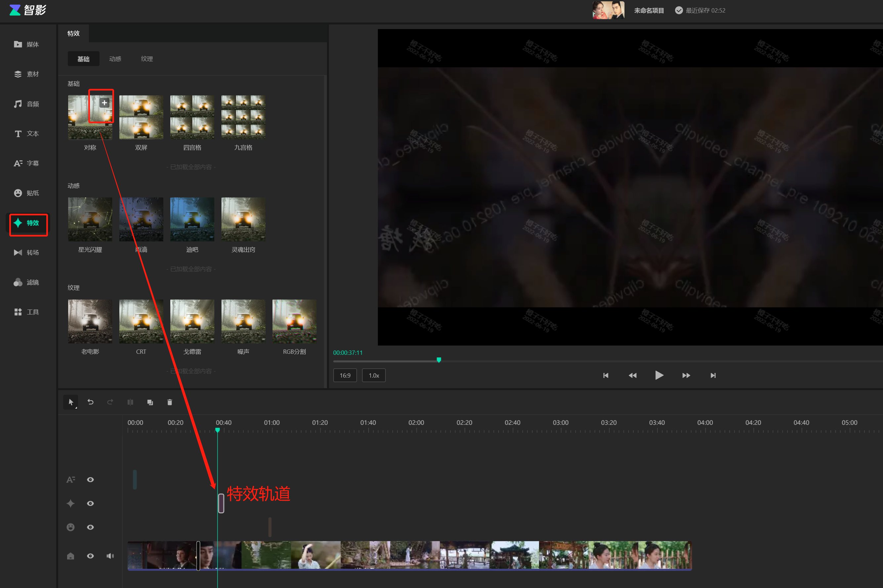Click the main video track icon
The image size is (883, 588).
pyautogui.click(x=70, y=556)
